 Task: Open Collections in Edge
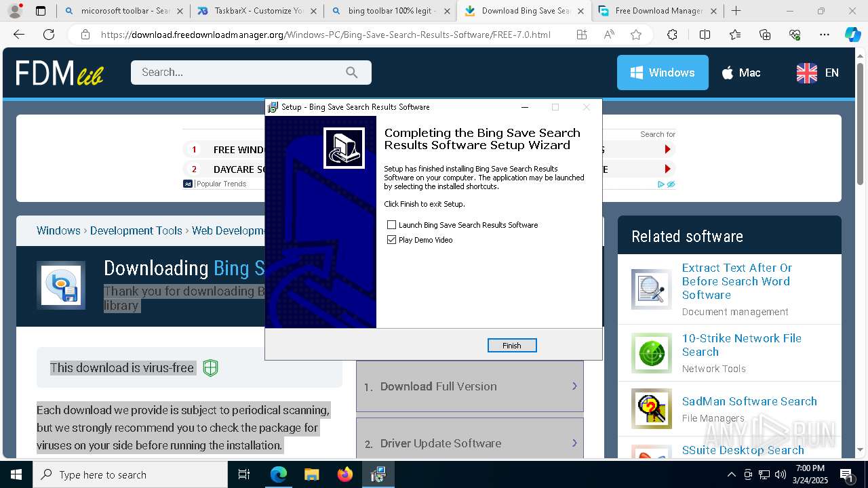(765, 35)
